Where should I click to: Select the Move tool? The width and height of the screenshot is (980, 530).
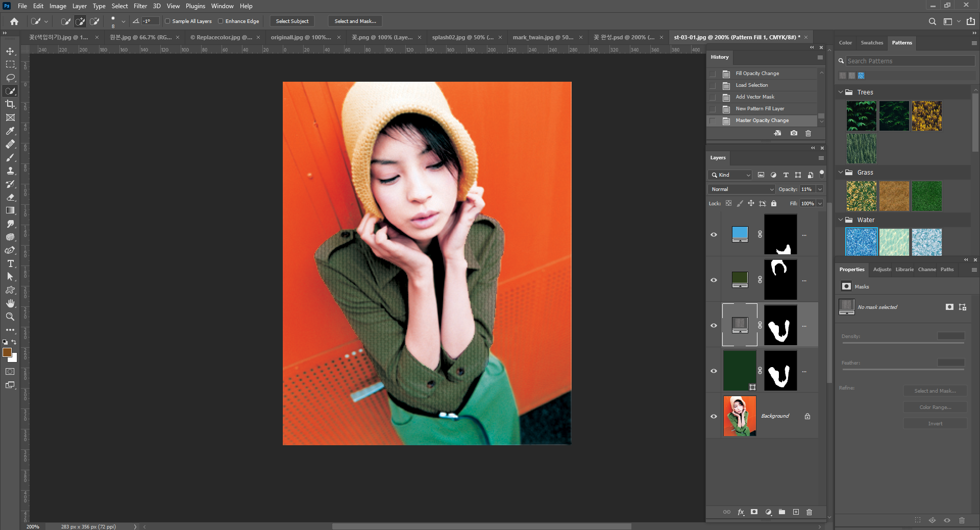pos(10,52)
